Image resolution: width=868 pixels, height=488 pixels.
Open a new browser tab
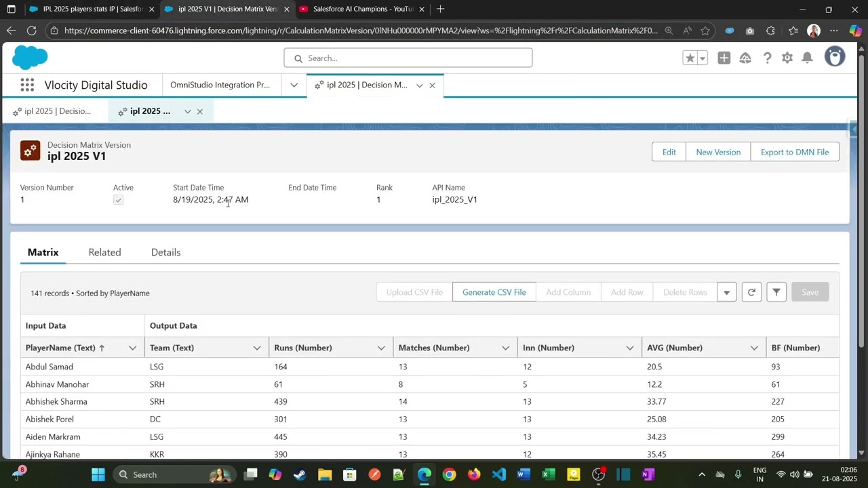click(441, 9)
